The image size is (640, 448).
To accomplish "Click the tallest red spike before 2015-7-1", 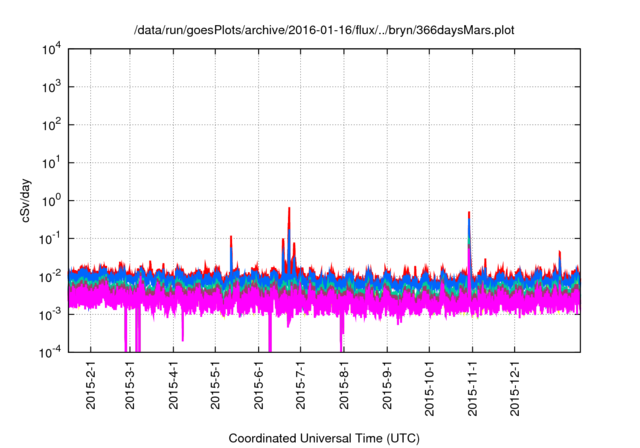I will click(289, 210).
